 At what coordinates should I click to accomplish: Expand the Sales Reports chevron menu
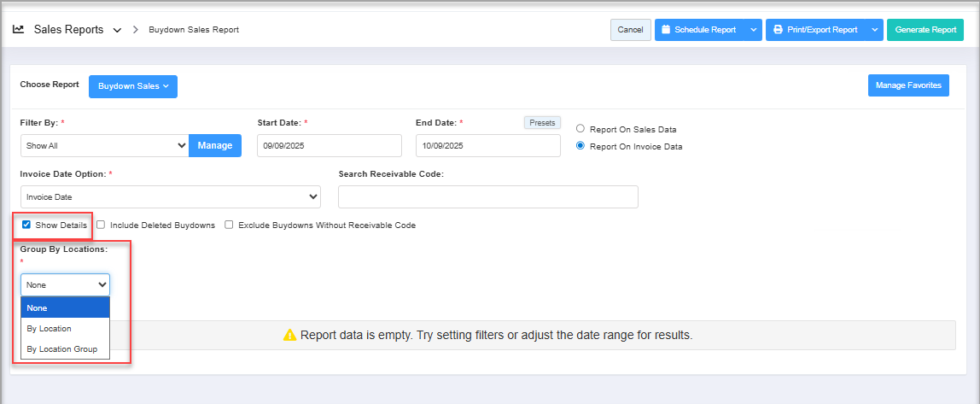click(117, 30)
